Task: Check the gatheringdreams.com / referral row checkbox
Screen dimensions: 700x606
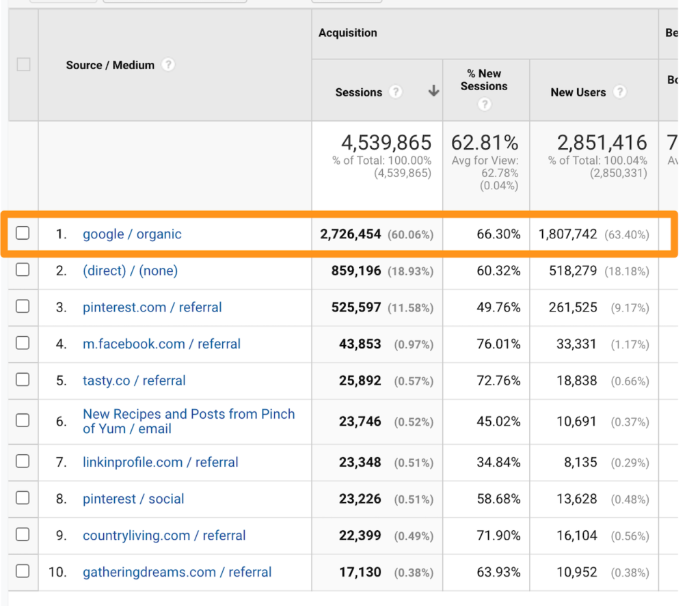Action: [x=23, y=570]
